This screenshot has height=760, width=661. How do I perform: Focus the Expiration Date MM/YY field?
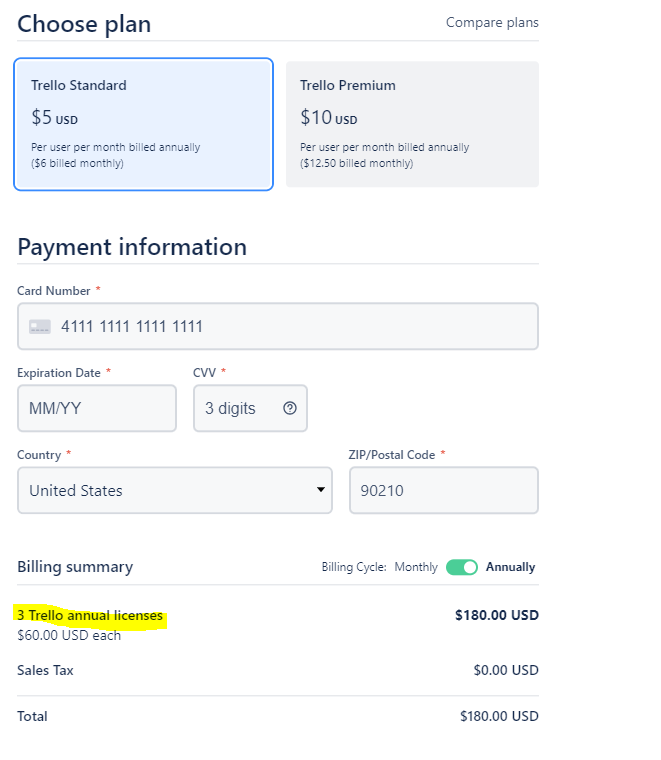click(x=97, y=408)
